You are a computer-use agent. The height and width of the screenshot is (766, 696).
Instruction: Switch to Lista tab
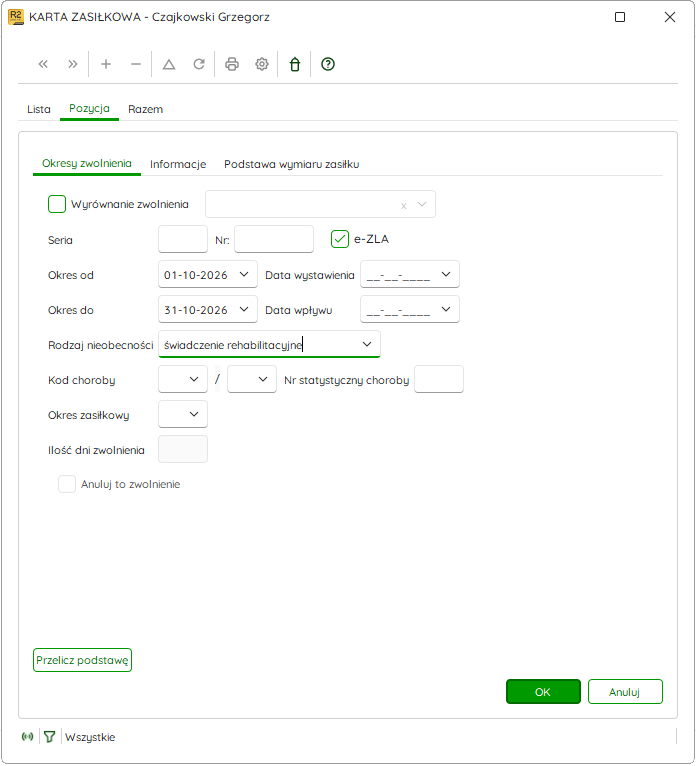click(x=39, y=109)
